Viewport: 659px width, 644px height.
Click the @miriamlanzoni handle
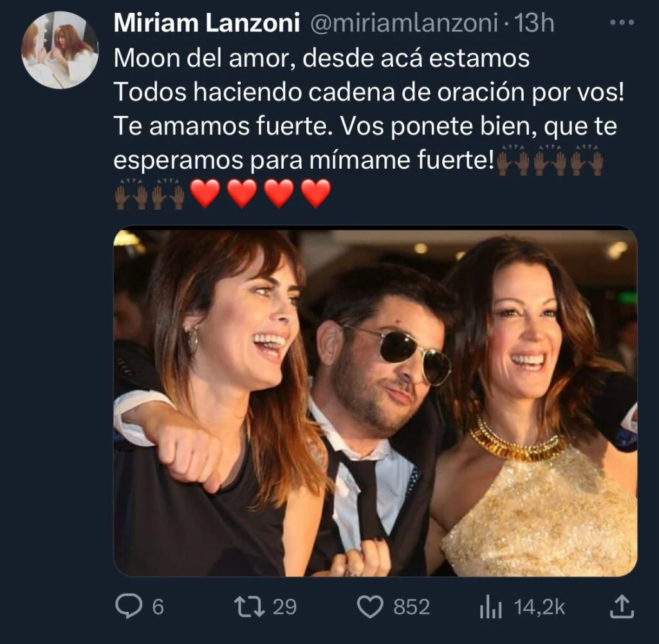tap(404, 24)
